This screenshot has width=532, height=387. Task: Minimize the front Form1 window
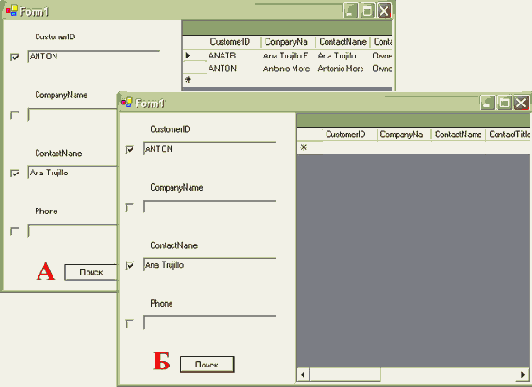tap(487, 103)
